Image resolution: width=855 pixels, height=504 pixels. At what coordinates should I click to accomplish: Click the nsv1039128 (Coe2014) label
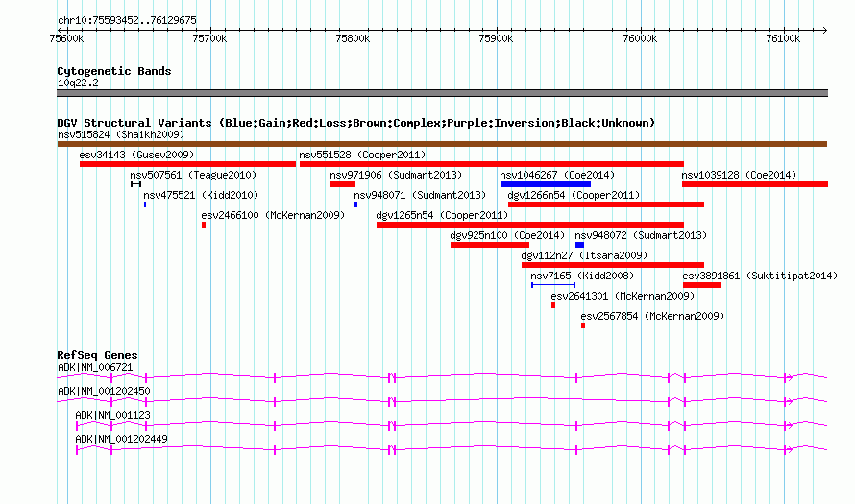coord(739,175)
